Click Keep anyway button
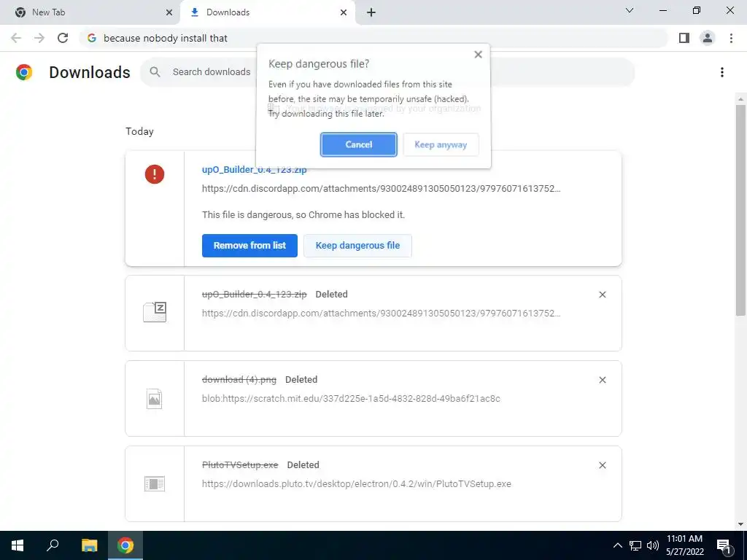Screen dimensions: 747x560 click(441, 145)
